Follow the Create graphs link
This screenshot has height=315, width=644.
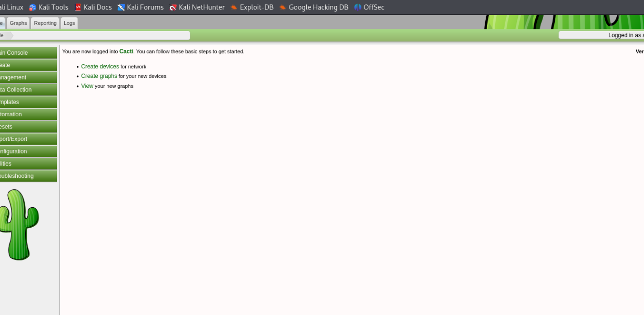(x=99, y=76)
